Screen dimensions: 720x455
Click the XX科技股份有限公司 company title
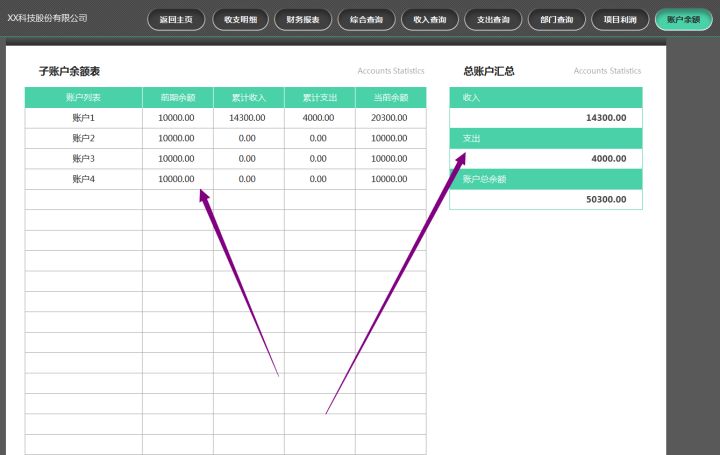47,18
